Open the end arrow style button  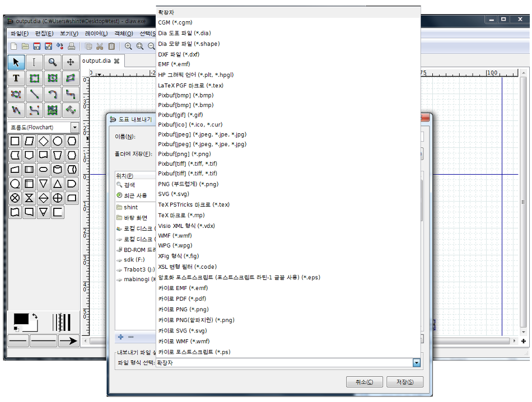pyautogui.click(x=68, y=341)
